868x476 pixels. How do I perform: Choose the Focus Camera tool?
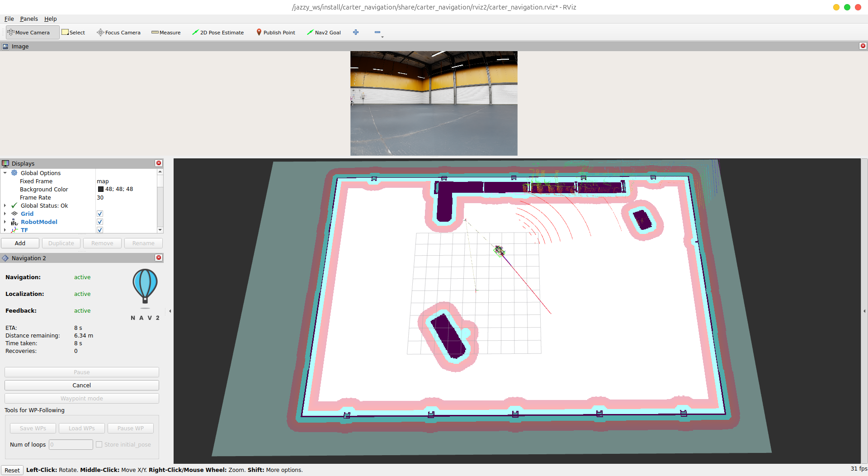tap(119, 33)
